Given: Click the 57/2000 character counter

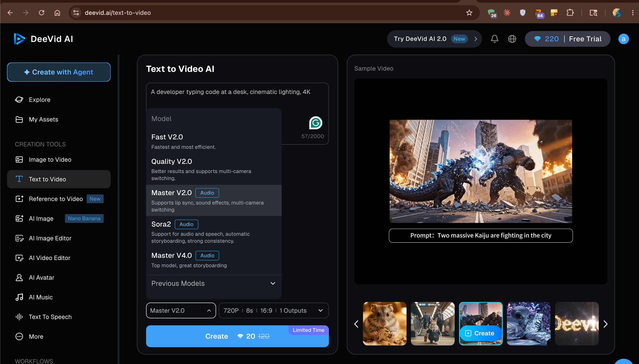Looking at the screenshot, I should 313,136.
